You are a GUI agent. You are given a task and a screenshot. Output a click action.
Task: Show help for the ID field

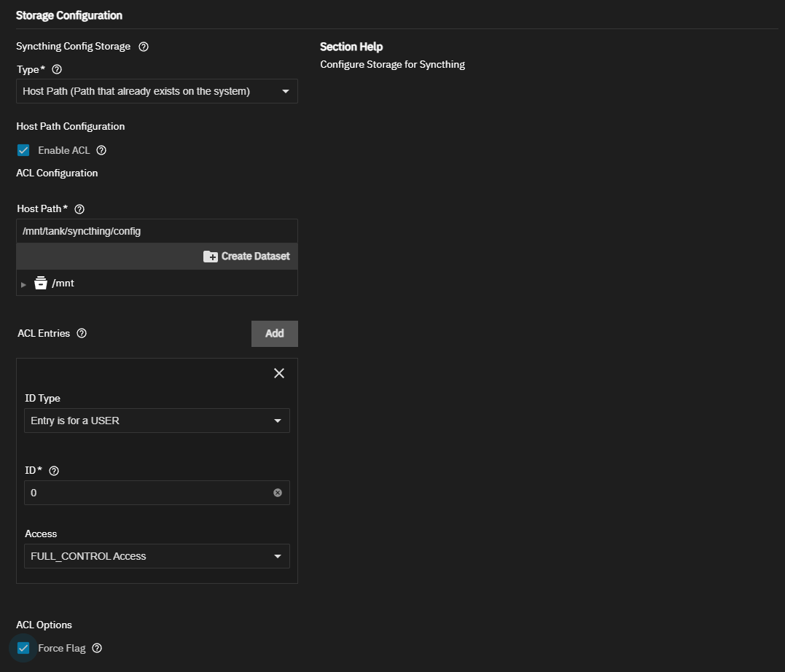tap(54, 471)
